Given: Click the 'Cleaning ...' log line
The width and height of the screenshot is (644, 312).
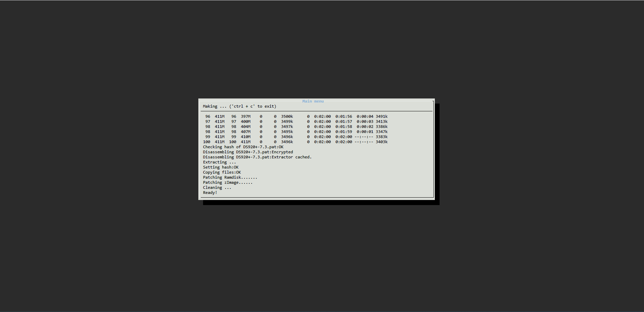Looking at the screenshot, I should [217, 187].
